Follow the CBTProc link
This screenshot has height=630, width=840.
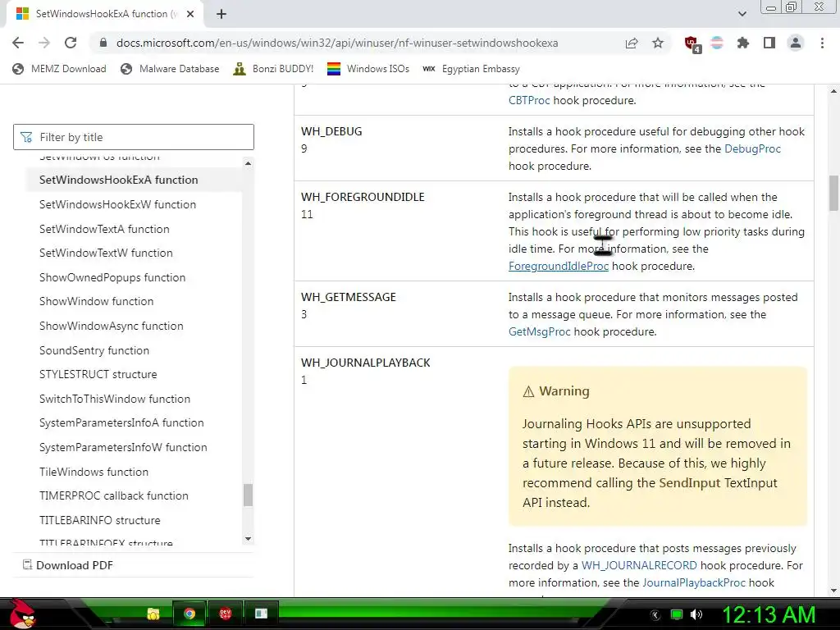pos(529,100)
